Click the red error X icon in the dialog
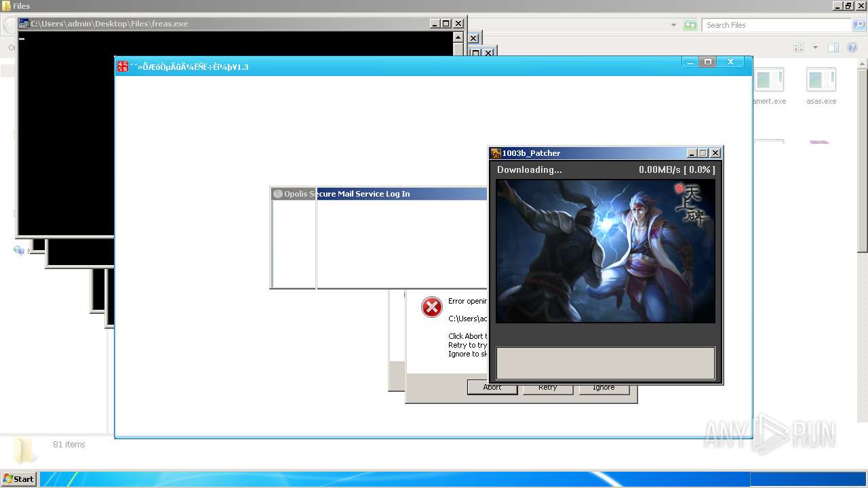The height and width of the screenshot is (488, 868). coord(432,307)
